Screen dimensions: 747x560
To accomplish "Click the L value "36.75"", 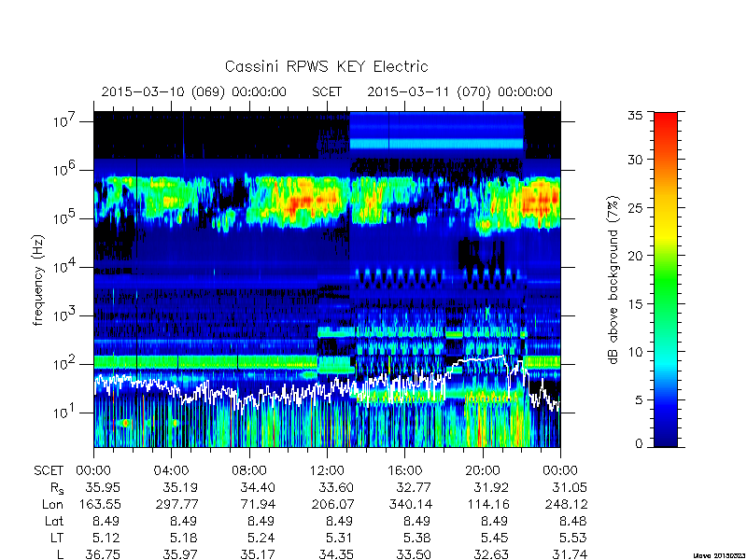I will [x=103, y=554].
